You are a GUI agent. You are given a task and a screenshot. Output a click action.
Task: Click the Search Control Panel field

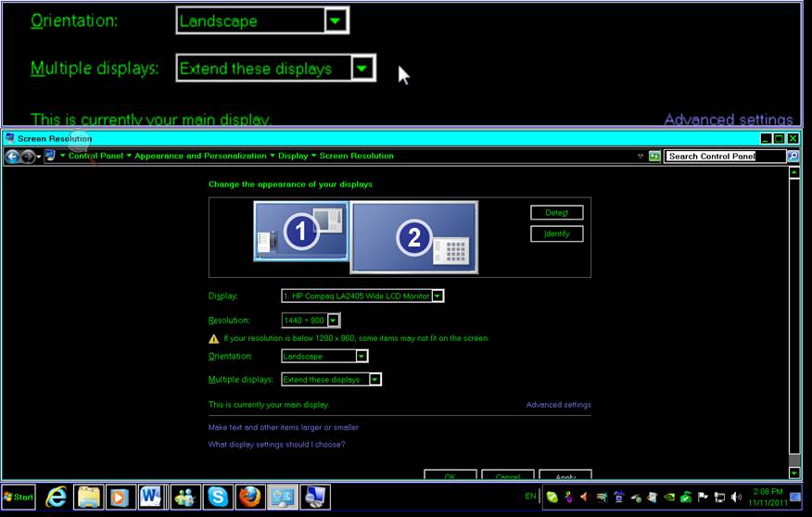pos(725,156)
